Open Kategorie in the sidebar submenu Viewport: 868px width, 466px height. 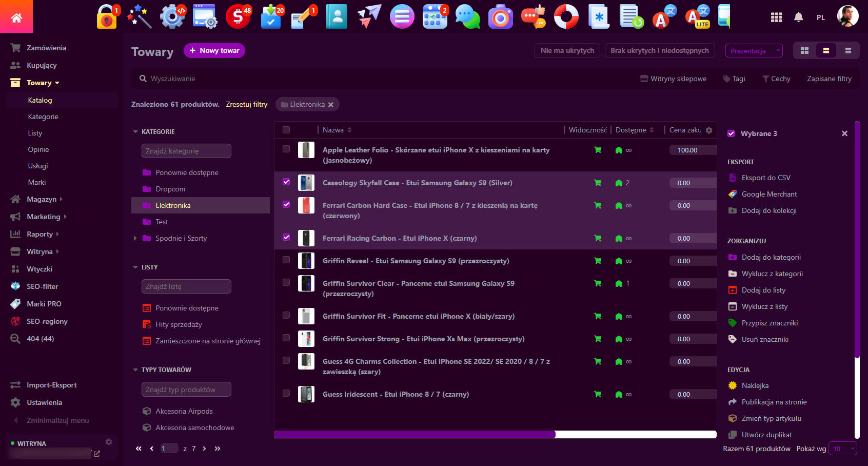[43, 116]
